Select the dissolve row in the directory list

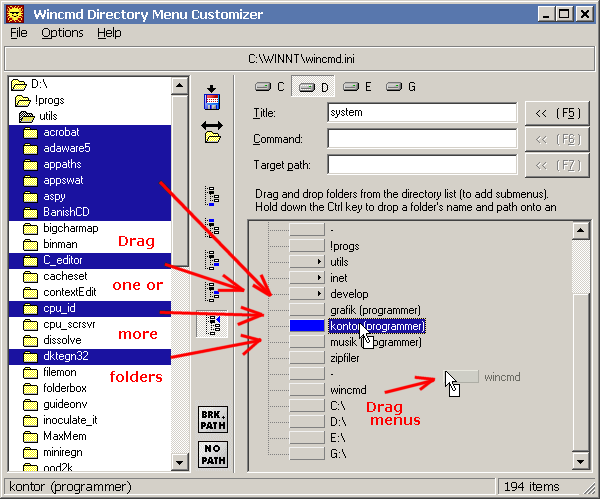(x=90, y=340)
